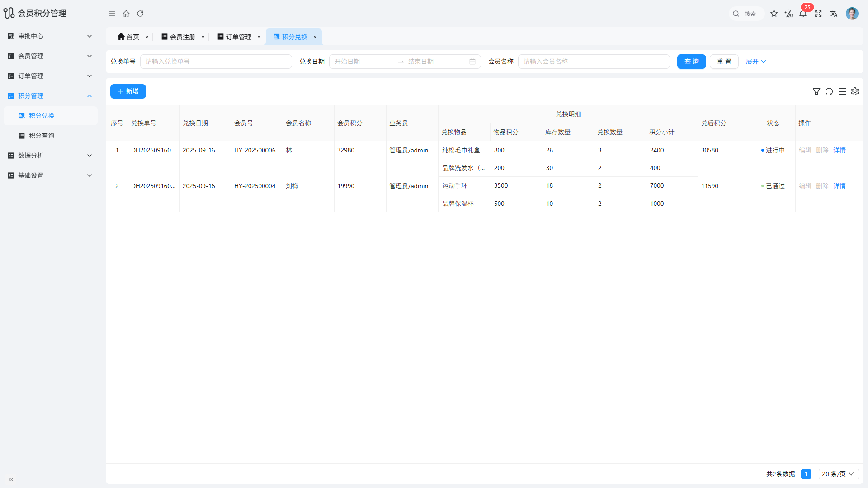
Task: Select 积分查询 in the sidebar
Action: [x=42, y=136]
